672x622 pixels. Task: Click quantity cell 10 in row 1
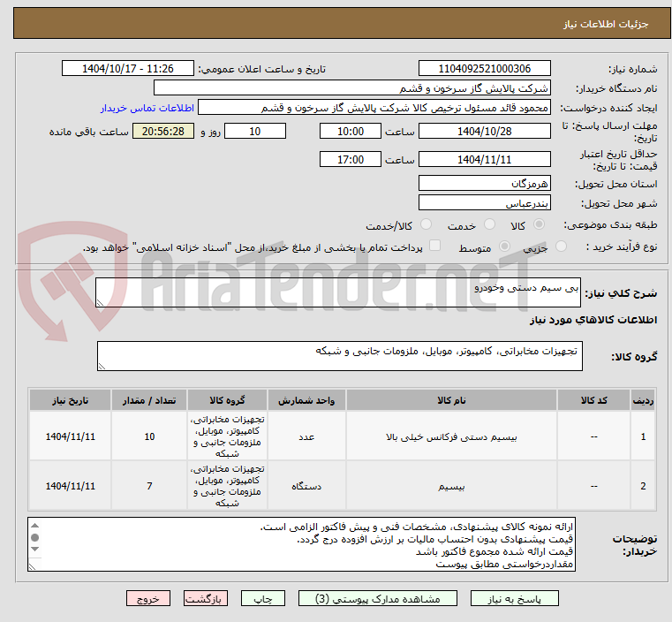[x=149, y=436]
